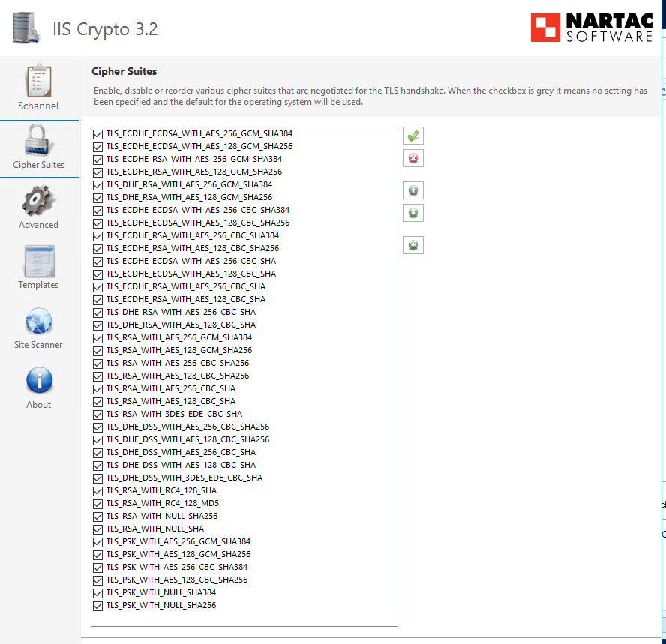Click the Nartac Software logo
666x644 pixels.
(x=591, y=27)
